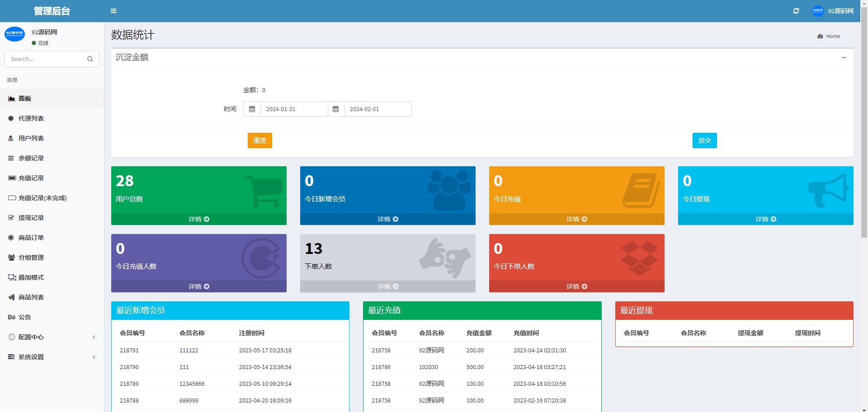Click the dropbox icon on 今日下单人数 card
Image resolution: width=868 pixels, height=412 pixels.
tap(639, 258)
